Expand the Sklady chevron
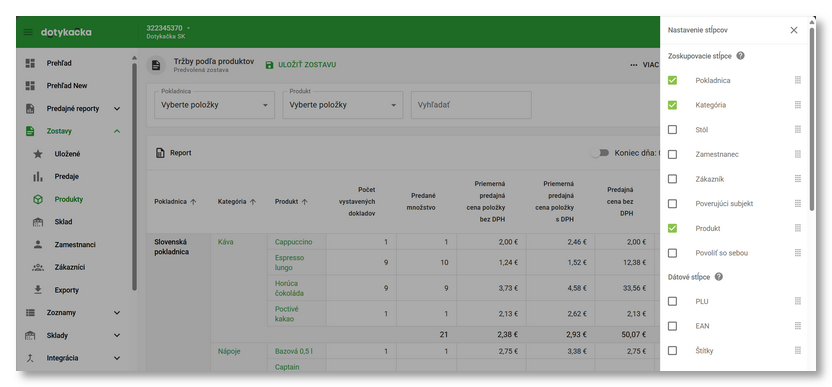 pos(117,336)
